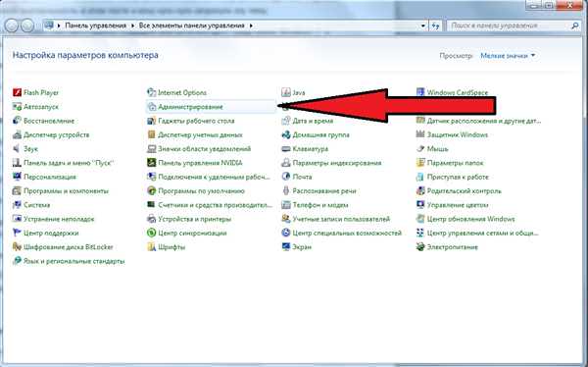Click the Устройства и принтеры icon
The width and height of the screenshot is (588, 367).
[x=152, y=219]
